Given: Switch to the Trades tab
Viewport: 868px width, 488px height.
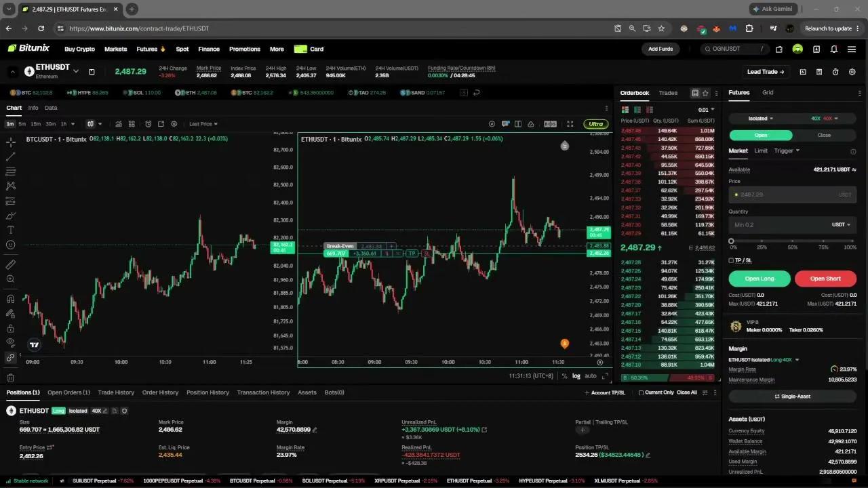Looking at the screenshot, I should click(x=668, y=93).
